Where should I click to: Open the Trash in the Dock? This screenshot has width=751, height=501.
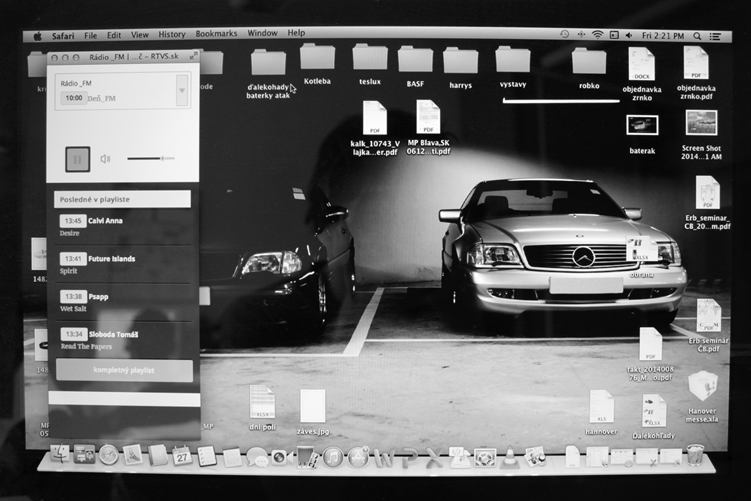pyautogui.click(x=694, y=455)
